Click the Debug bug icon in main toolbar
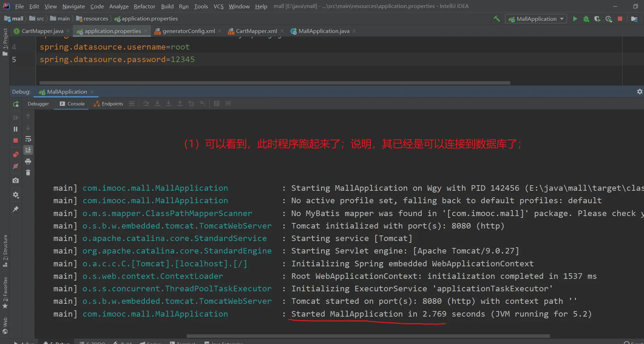The image size is (644, 344). coord(586,19)
